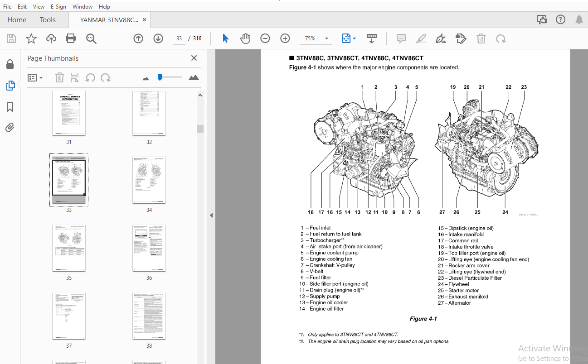This screenshot has height=364, width=588.
Task: Reduce thumbnail size small mountain icon
Action: coord(146,78)
